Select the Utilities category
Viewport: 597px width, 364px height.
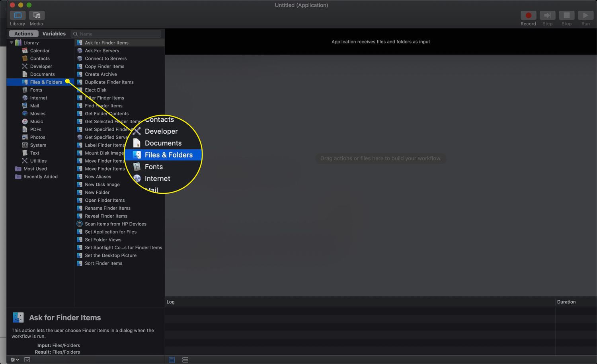[x=38, y=161]
